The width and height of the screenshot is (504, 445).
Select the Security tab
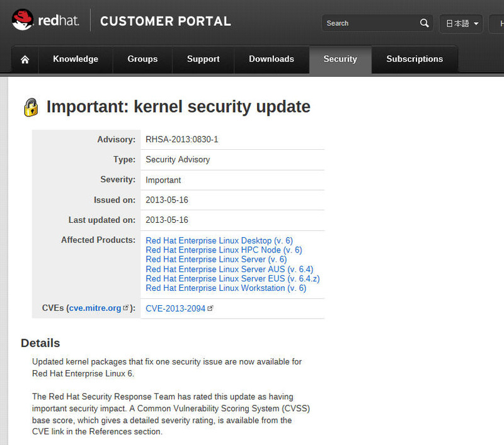[340, 59]
